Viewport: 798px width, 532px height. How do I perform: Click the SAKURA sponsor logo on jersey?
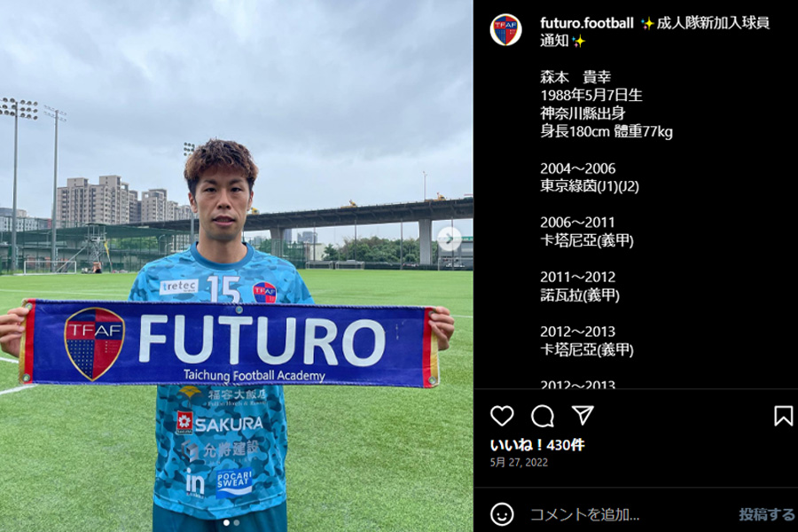coord(220,424)
